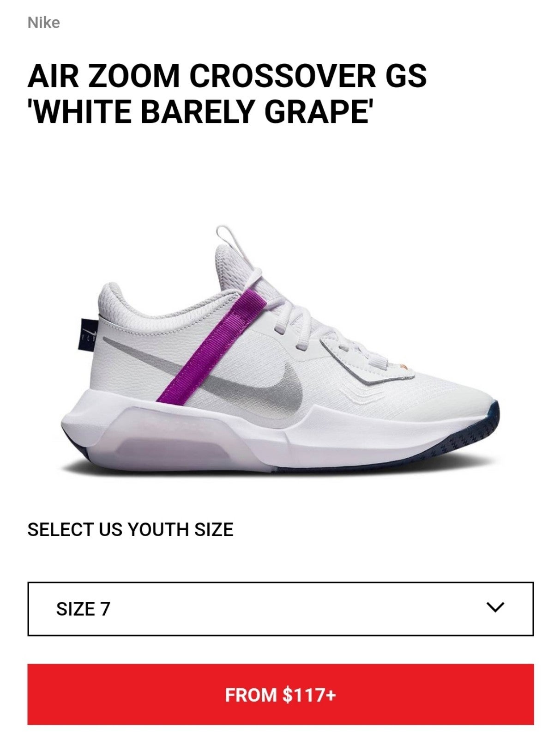Click the red FROM $117+ button
This screenshot has height=739, width=560.
(x=280, y=694)
